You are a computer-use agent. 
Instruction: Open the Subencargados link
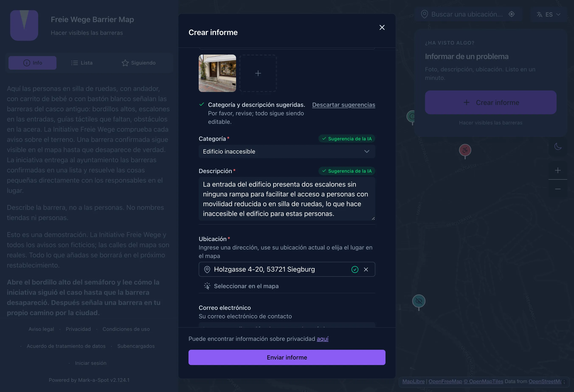(x=136, y=346)
